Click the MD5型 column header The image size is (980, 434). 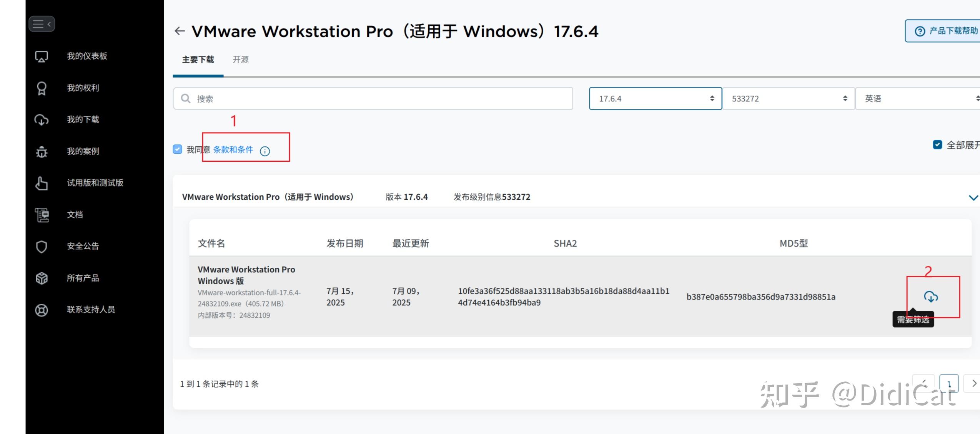[x=794, y=244]
